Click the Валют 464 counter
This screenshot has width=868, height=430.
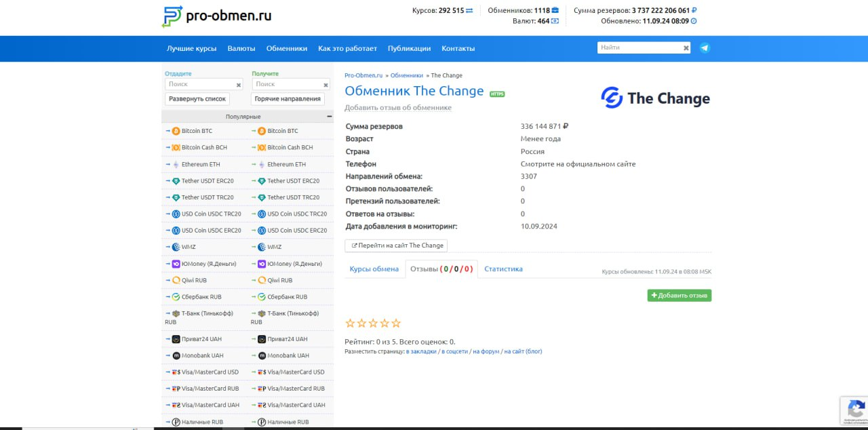(x=536, y=21)
